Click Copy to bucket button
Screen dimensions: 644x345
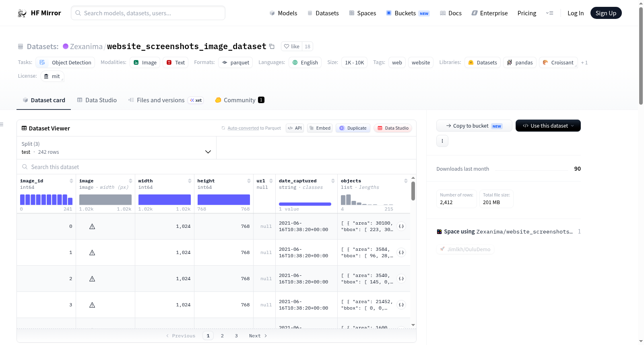[x=474, y=126]
